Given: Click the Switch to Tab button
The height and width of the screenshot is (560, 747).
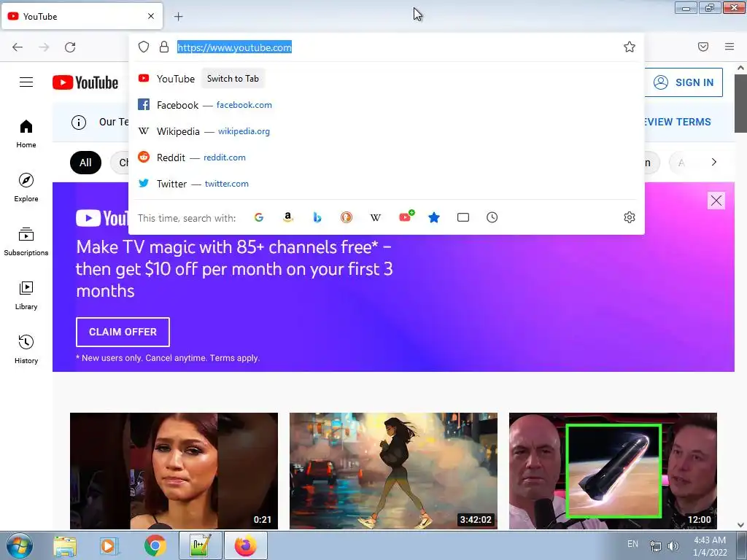Looking at the screenshot, I should click(233, 79).
